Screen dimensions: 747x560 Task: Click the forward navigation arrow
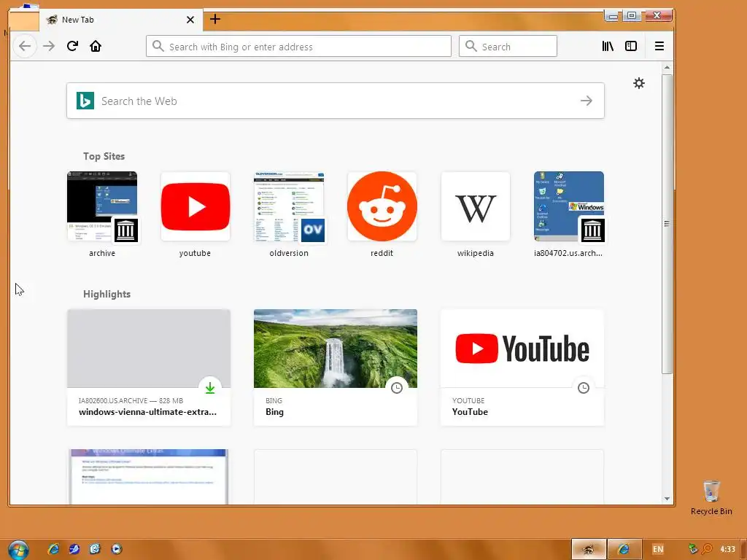49,46
